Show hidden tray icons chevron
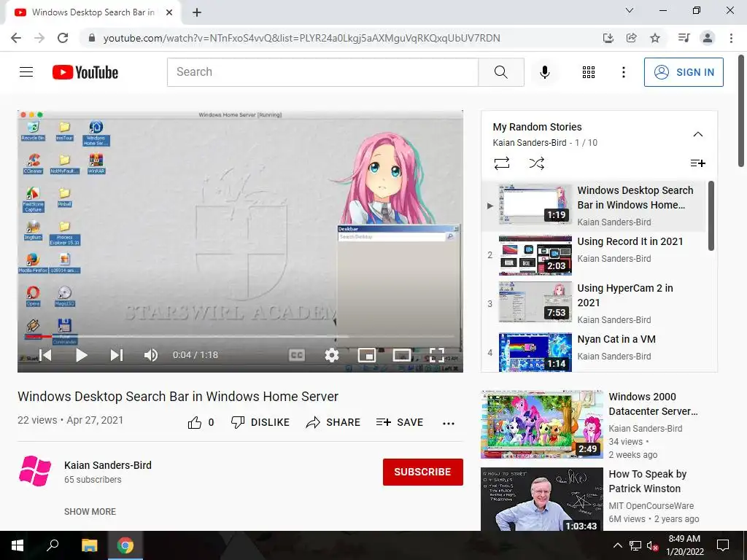This screenshot has width=747, height=560. 617,545
